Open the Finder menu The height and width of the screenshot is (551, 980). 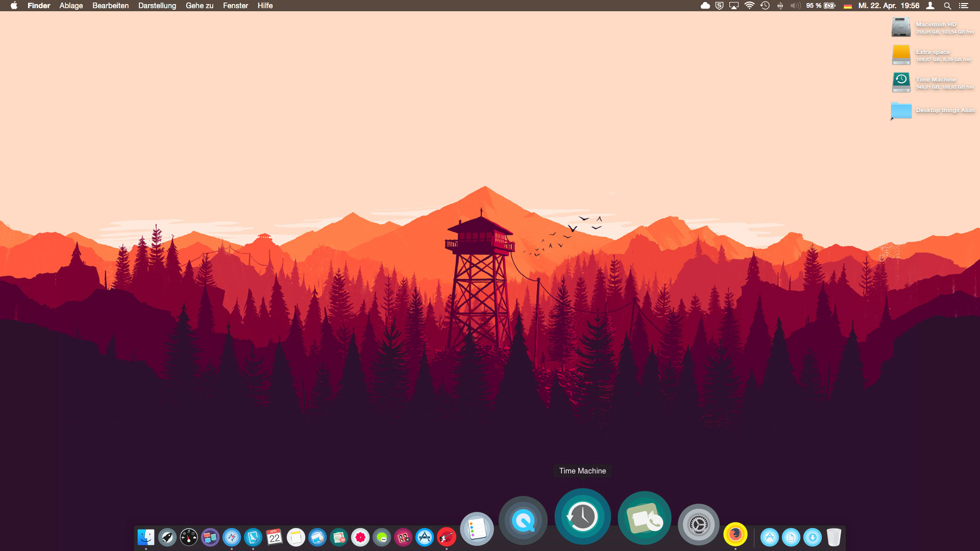tap(39, 6)
